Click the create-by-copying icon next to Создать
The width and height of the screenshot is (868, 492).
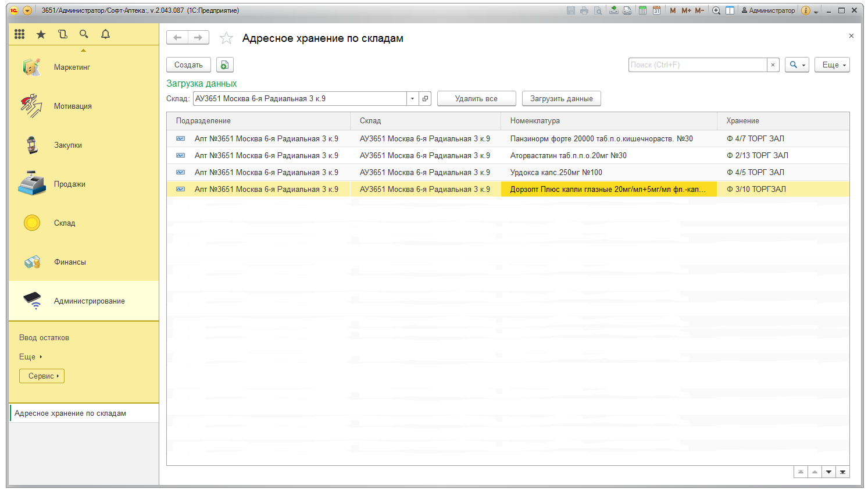coord(224,65)
